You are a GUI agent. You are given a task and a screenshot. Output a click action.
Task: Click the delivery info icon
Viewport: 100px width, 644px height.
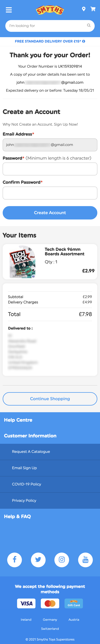tap(84, 41)
